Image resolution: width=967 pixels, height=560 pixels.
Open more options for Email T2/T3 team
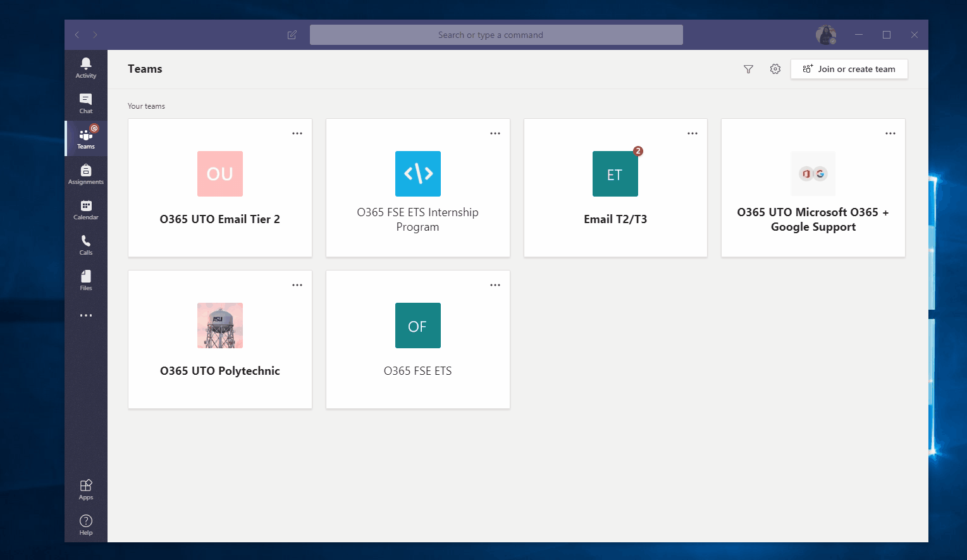point(693,133)
